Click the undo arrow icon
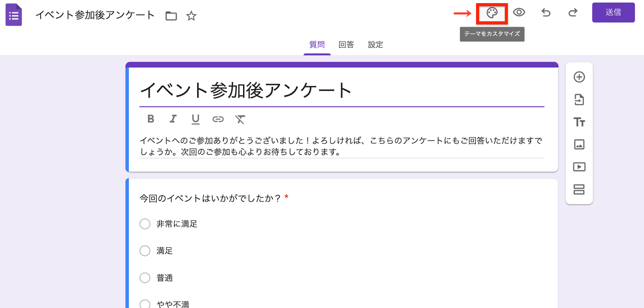The height and width of the screenshot is (308, 644). 546,13
